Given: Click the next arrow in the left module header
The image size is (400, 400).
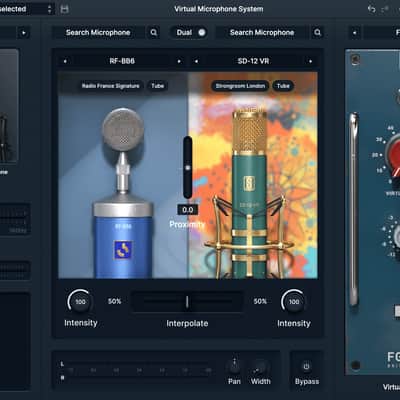Looking at the screenshot, I should 24,33.
